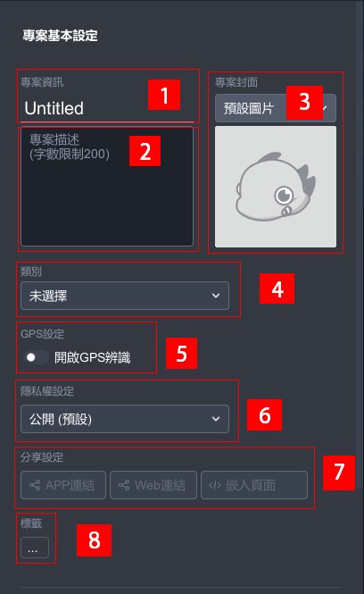
Task: Click the 開啟GPS辨識 label text
Action: [92, 357]
